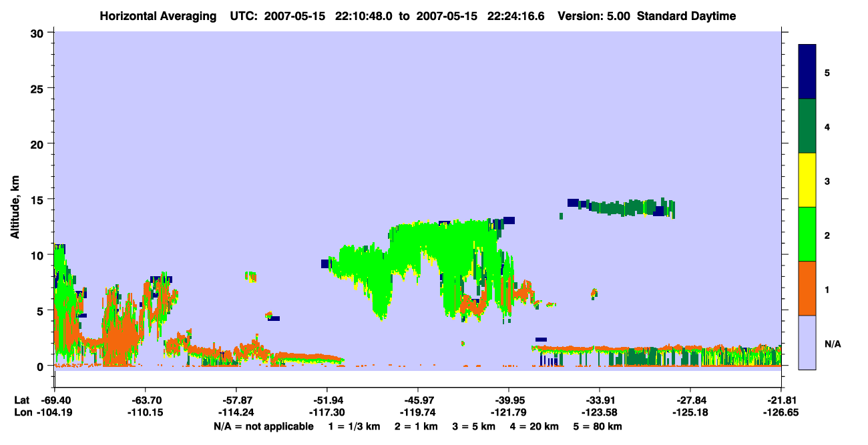This screenshot has width=868, height=445.
Task: Click legend text '4 = 20 km'
Action: (x=535, y=426)
